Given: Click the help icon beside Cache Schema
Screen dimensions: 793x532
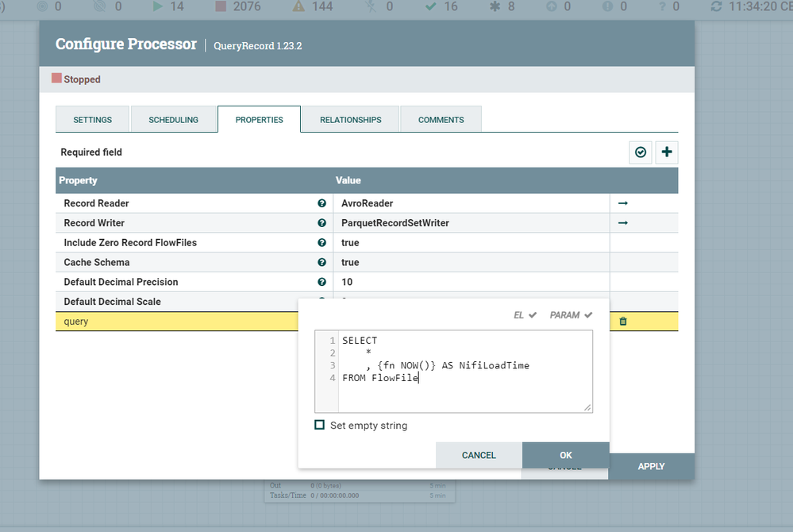Looking at the screenshot, I should 321,262.
